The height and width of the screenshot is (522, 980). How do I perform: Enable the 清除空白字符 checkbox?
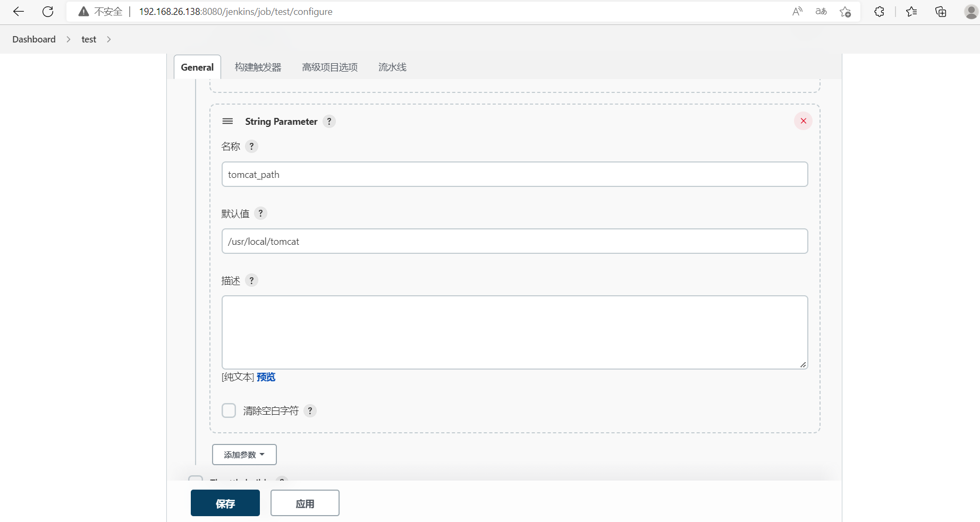coord(229,410)
